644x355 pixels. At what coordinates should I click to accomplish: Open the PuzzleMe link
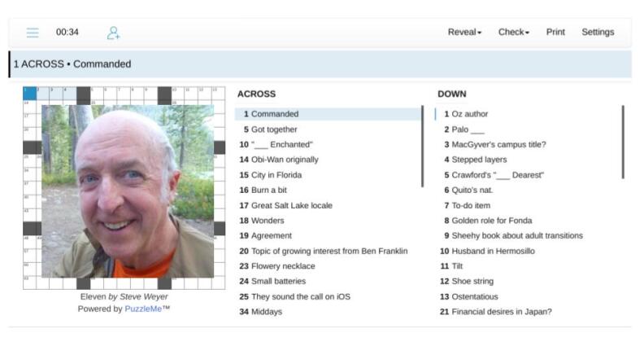pos(142,309)
